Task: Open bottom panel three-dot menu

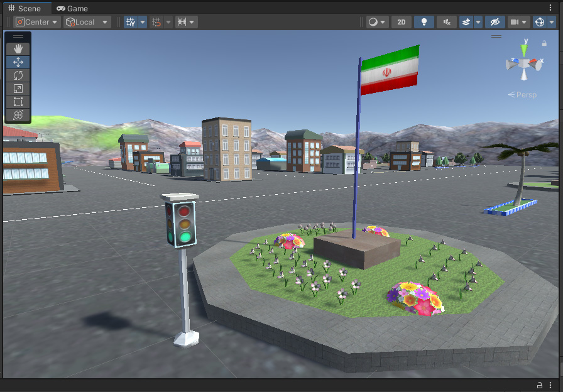Action: pos(550,385)
